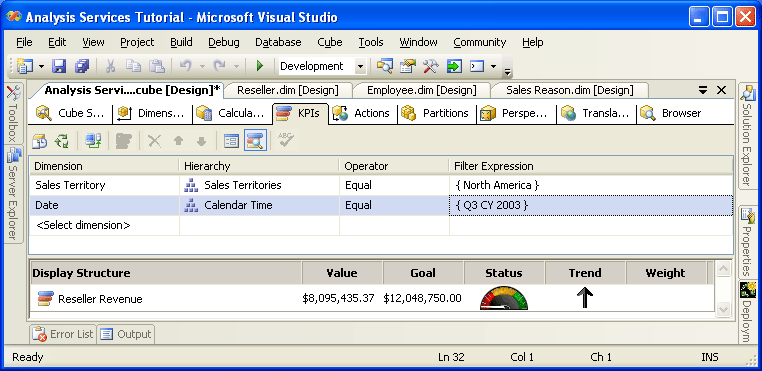Click the Save All icon
Screen dimensions: 762x371
tap(82, 66)
